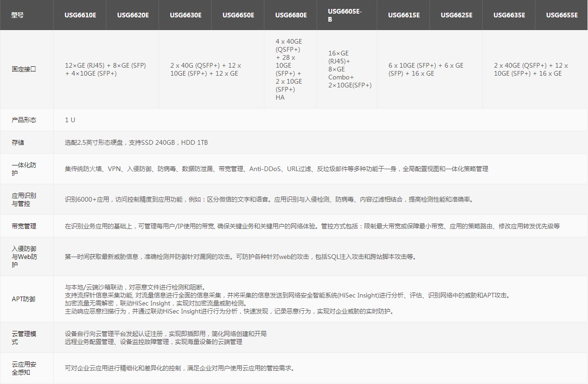Select the USG6650E column header
The width and height of the screenshot is (588, 384).
click(238, 15)
